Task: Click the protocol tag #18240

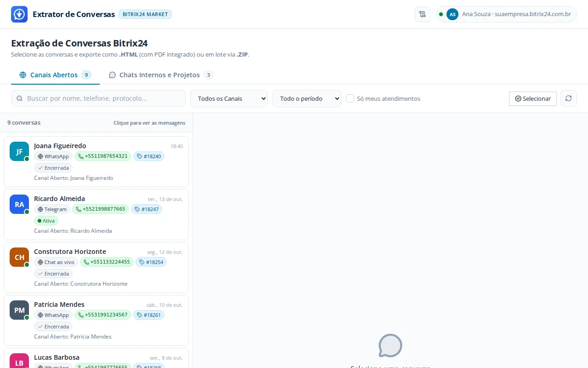Action: (x=149, y=156)
